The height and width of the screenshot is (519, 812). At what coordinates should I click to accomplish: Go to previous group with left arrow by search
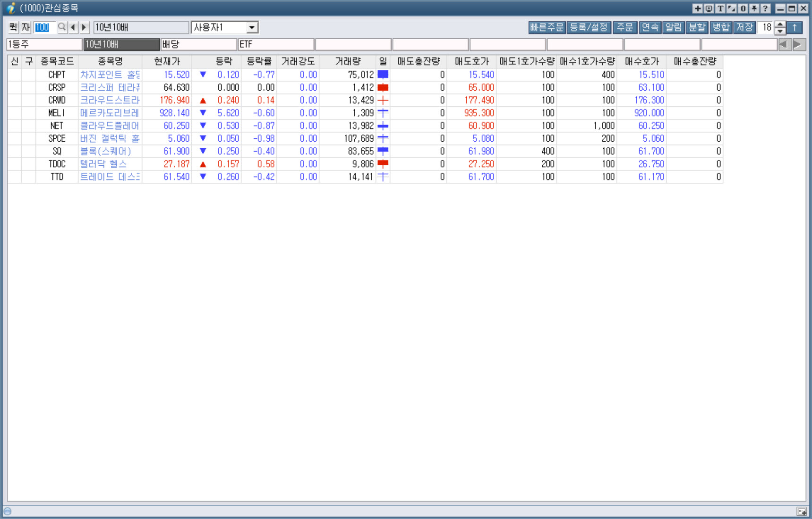point(73,27)
